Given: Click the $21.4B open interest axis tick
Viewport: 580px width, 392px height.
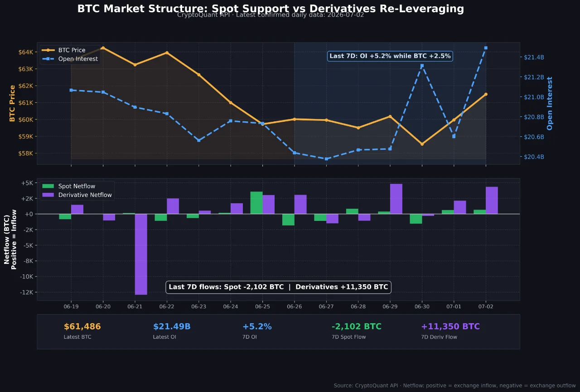Looking at the screenshot, I should tap(534, 57).
